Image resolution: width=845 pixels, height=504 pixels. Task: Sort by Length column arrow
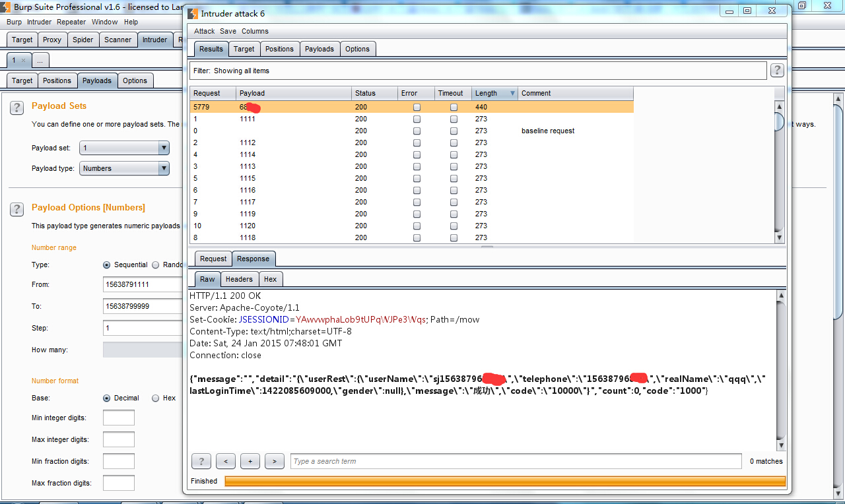click(512, 94)
